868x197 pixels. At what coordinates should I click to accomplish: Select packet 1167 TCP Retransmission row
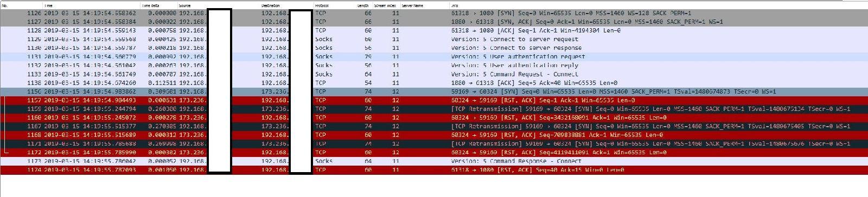pyautogui.click(x=434, y=126)
